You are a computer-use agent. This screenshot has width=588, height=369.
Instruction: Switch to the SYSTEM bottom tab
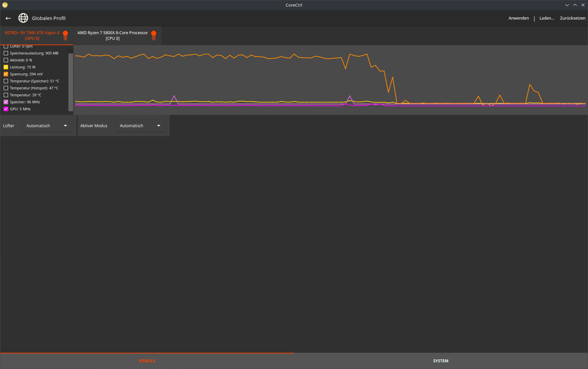click(441, 361)
